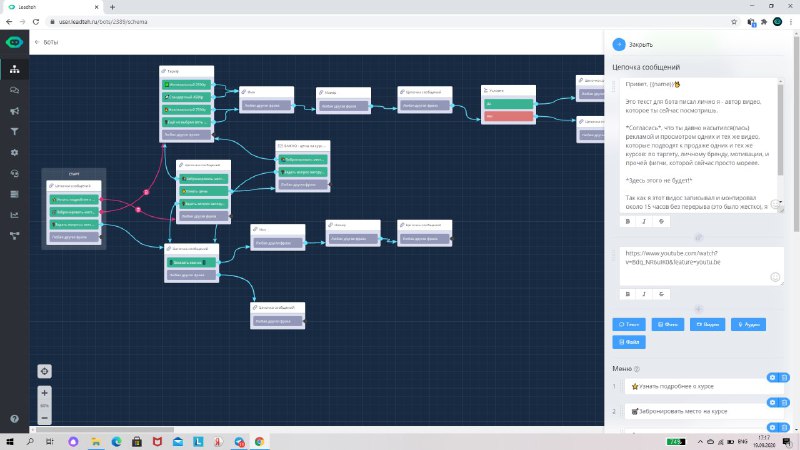Click the Leadtex logo icon
Viewport: 800px width, 450px height.
[14, 42]
